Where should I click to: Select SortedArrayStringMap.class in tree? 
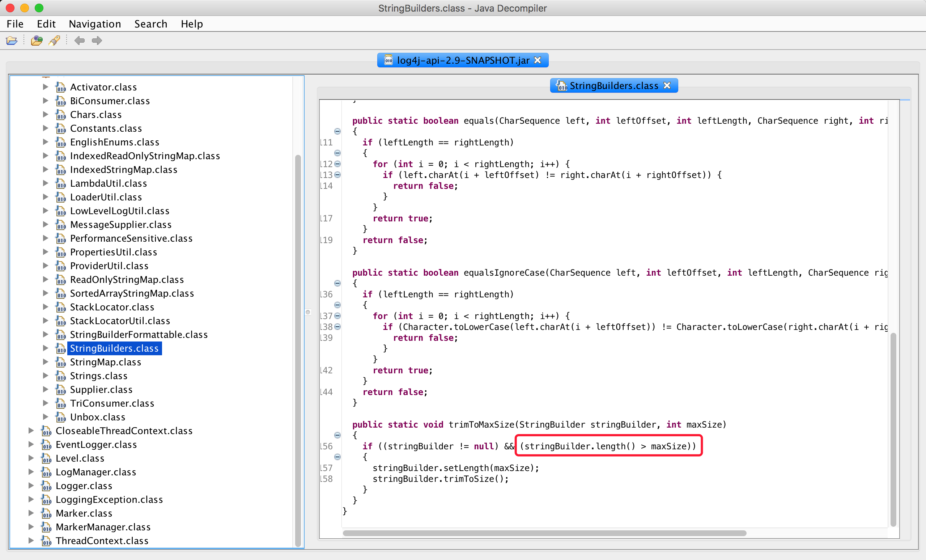132,293
